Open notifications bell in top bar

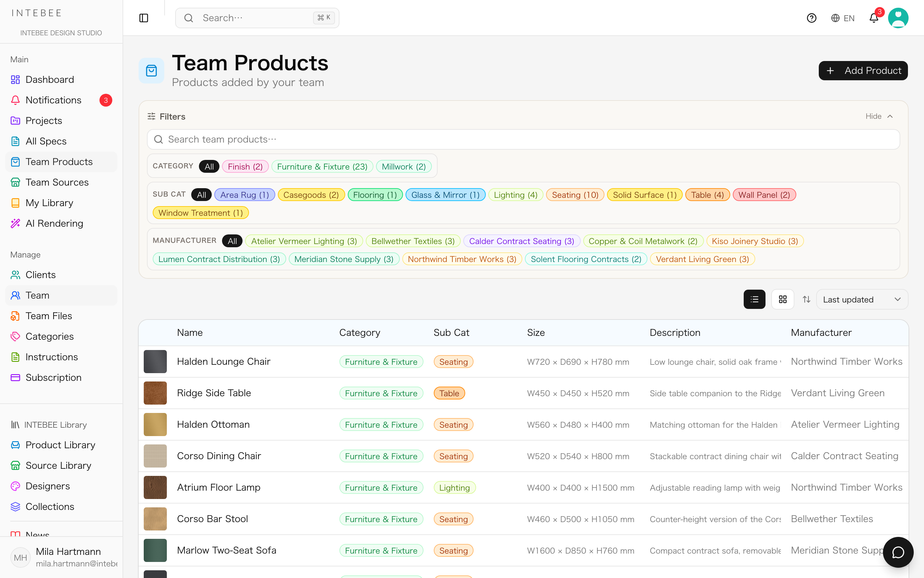pos(874,18)
